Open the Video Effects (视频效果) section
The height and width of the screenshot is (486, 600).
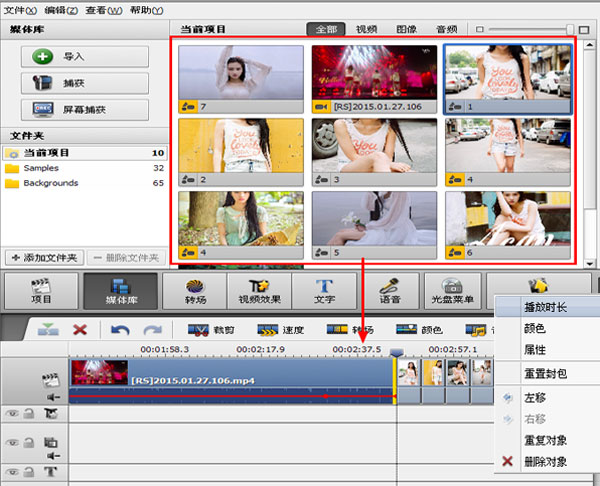point(260,291)
